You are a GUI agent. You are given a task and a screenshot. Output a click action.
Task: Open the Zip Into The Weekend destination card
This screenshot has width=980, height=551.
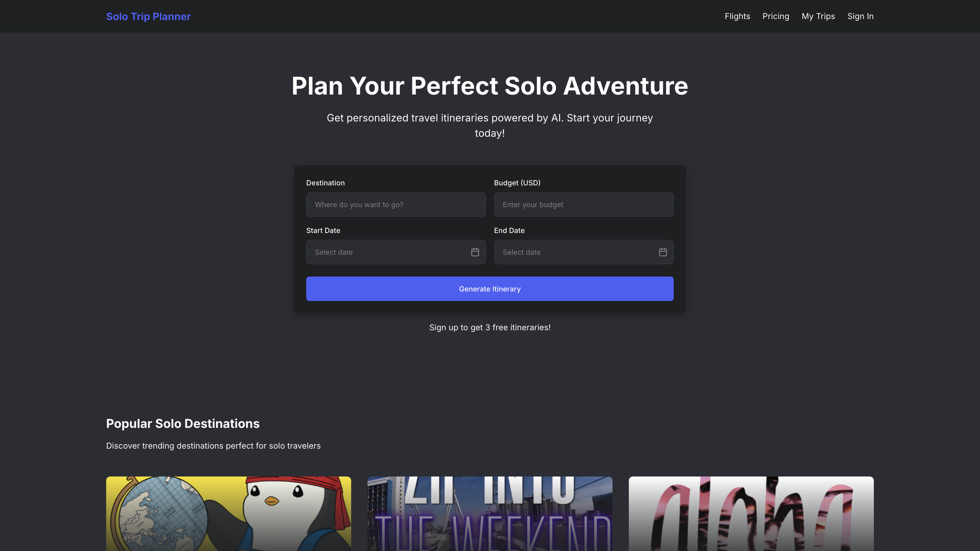(x=490, y=513)
